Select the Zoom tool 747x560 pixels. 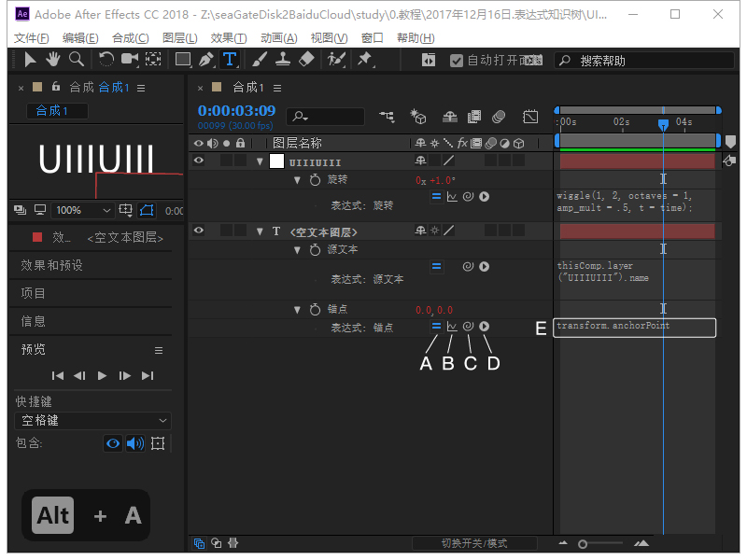tap(75, 60)
